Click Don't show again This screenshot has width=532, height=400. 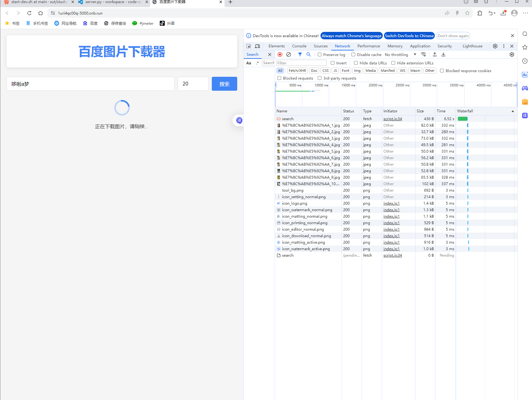click(x=453, y=36)
